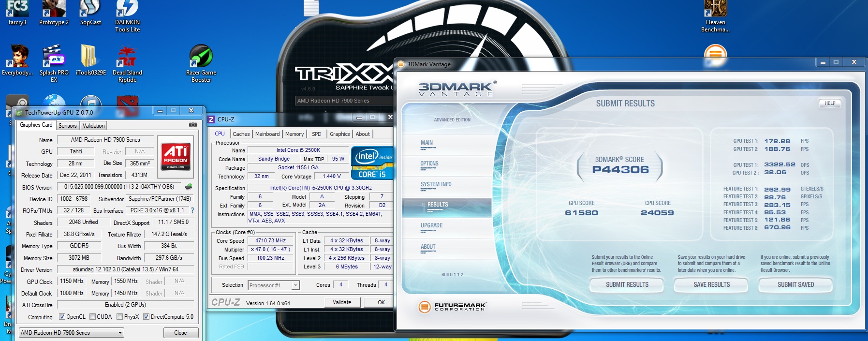Select CPU tab in CPU-Z
The image size is (868, 341).
(x=220, y=133)
